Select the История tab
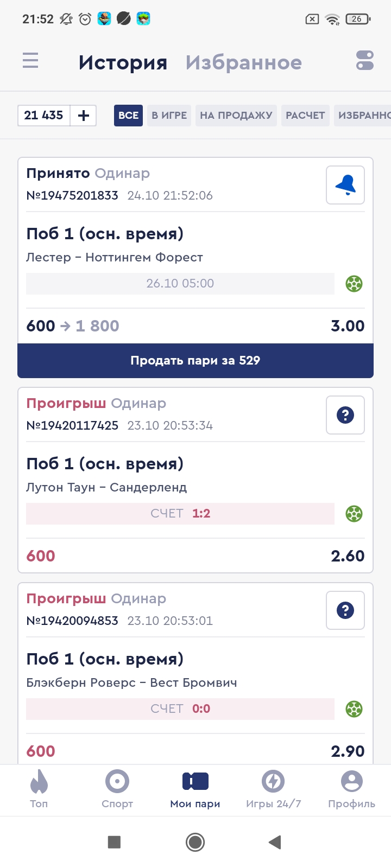391x868 pixels. [123, 63]
